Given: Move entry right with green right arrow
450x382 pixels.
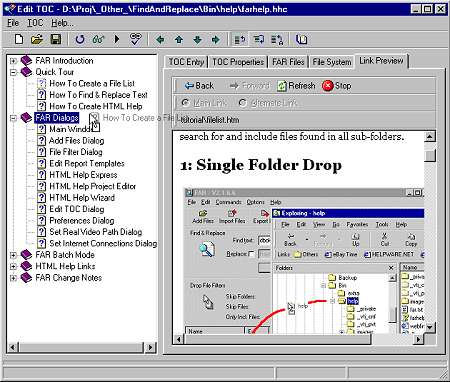Looking at the screenshot, I should pos(216,40).
